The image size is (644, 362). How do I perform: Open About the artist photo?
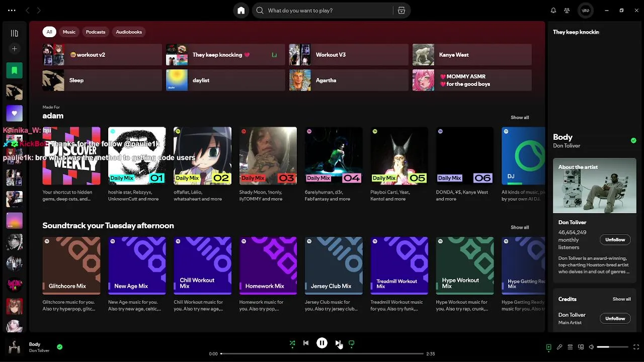595,186
